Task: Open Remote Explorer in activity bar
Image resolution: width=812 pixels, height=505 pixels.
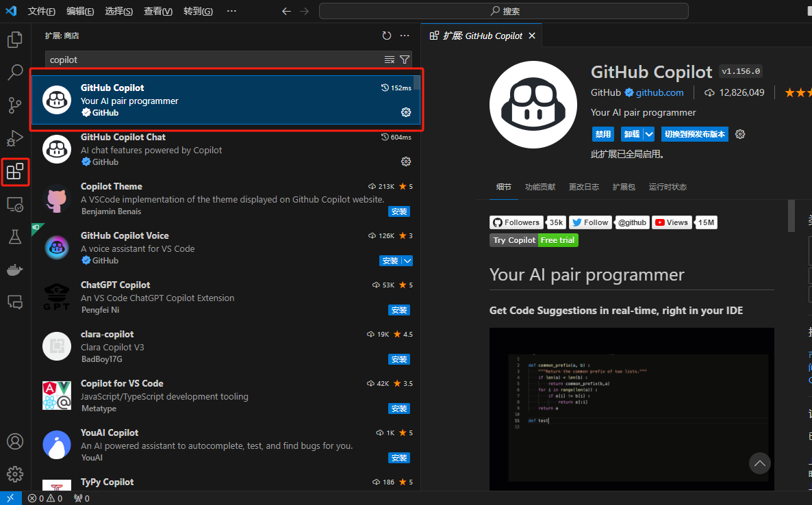Action: (15, 205)
